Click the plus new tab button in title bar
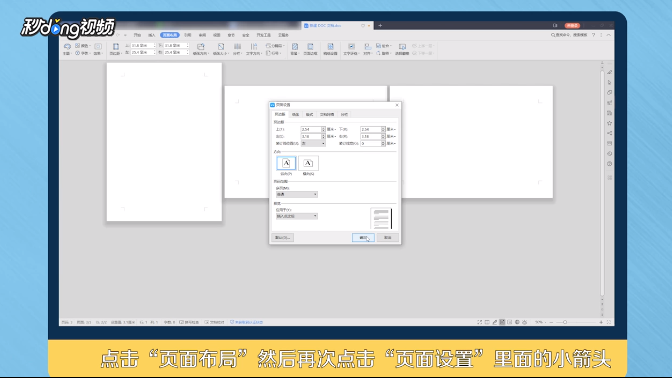Screen dimensions: 672x378 point(380,25)
